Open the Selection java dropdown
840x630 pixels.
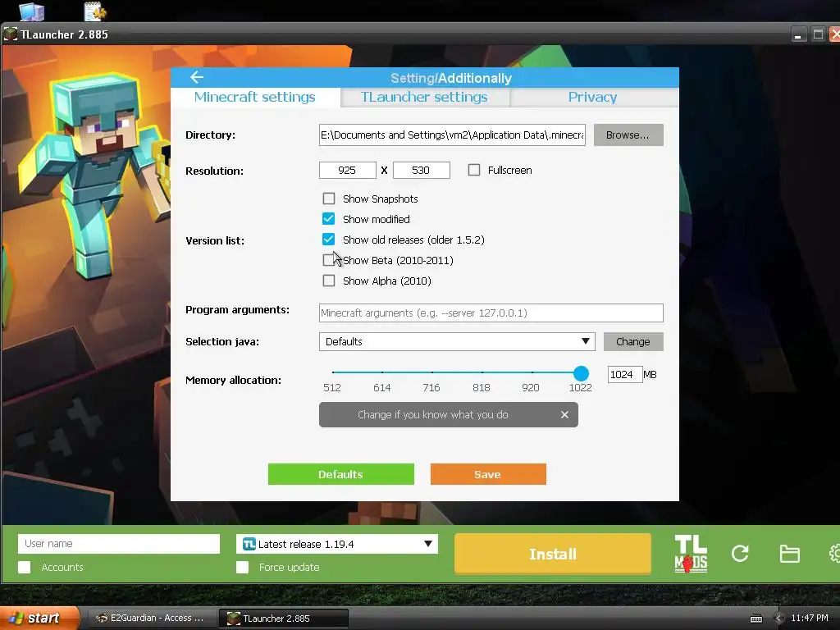coord(457,342)
